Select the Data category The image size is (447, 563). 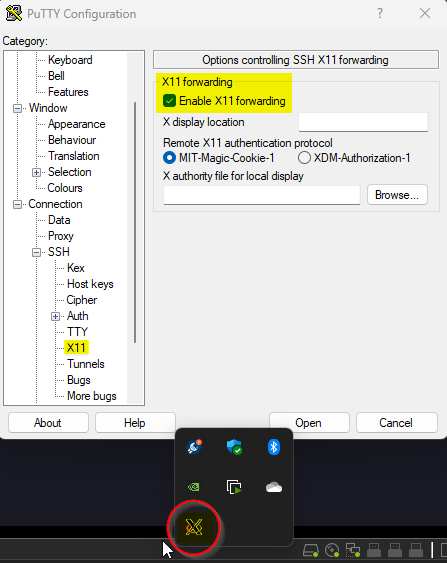[x=59, y=220]
